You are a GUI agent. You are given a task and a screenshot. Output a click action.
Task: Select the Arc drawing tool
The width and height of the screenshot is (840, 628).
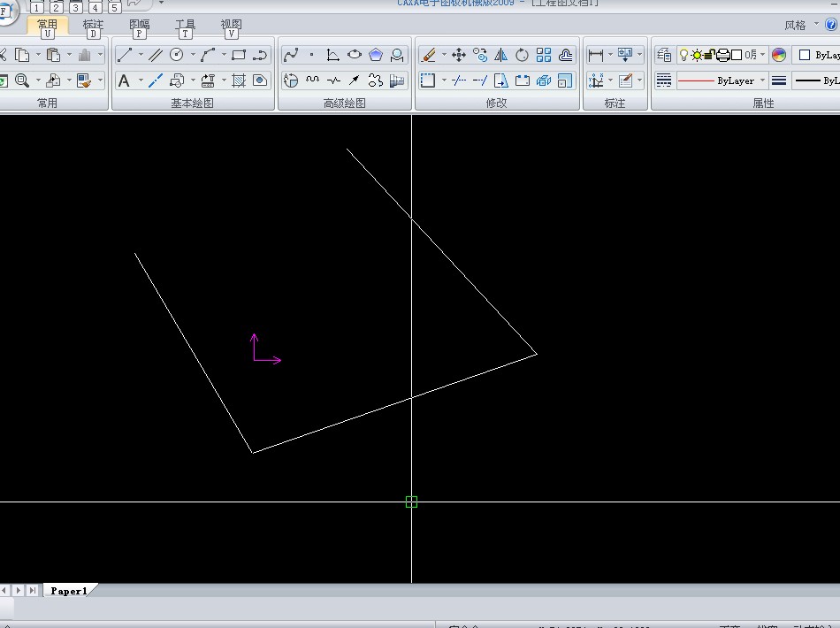pos(208,55)
